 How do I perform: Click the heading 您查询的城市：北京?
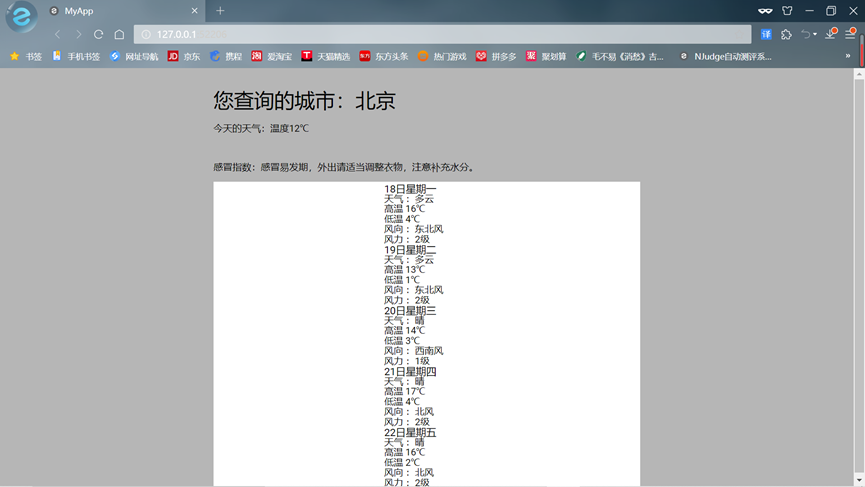point(305,100)
